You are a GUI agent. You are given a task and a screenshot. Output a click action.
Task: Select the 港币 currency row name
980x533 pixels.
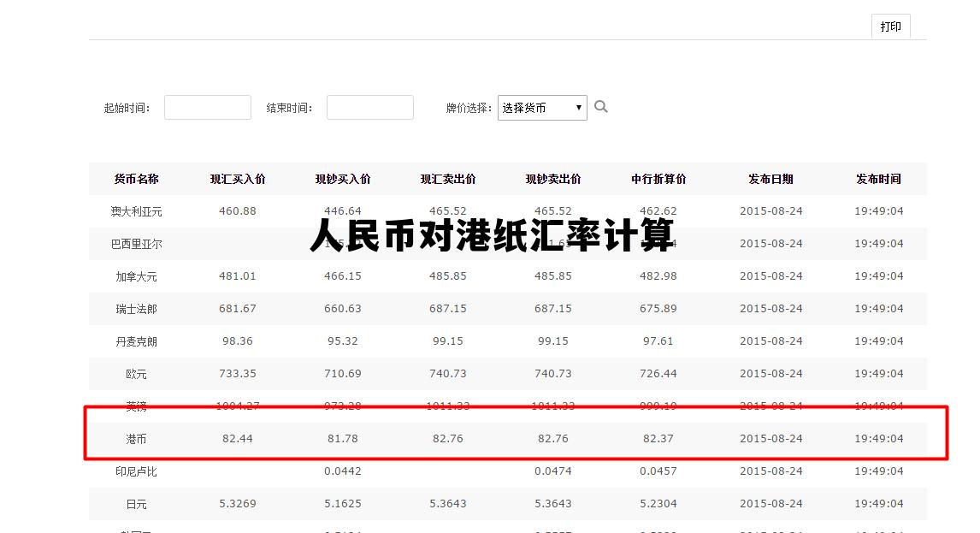137,439
